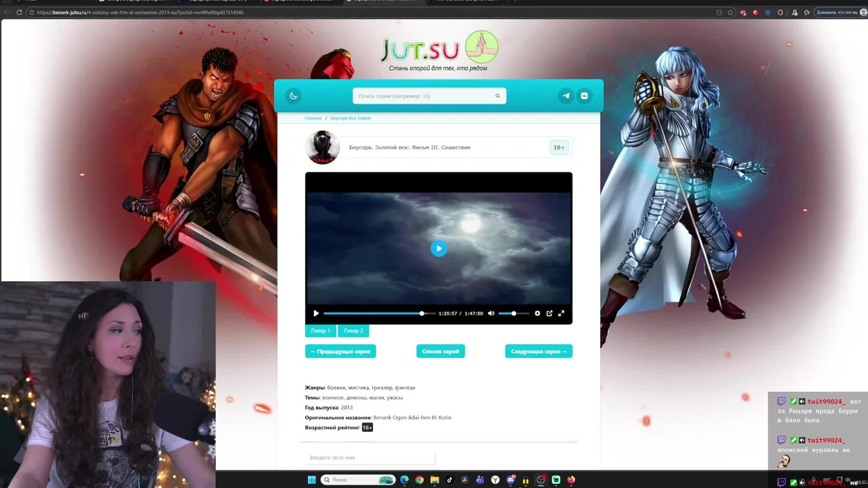868x488 pixels.
Task: Click the 18+ badge next to title
Action: (x=559, y=147)
